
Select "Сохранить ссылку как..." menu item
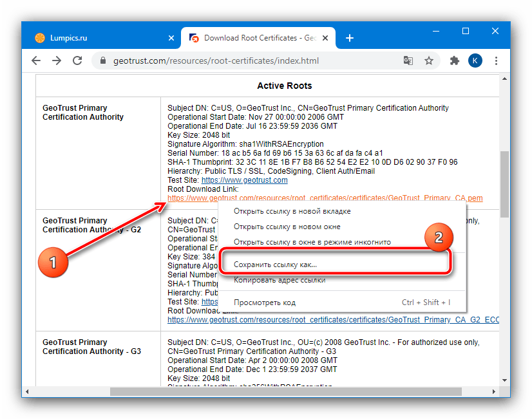coord(275,265)
